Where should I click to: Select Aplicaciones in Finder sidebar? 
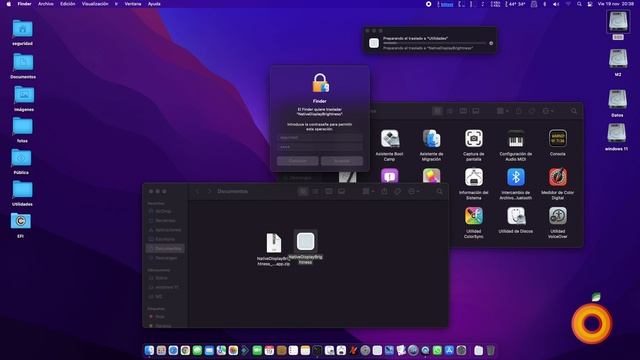166,230
